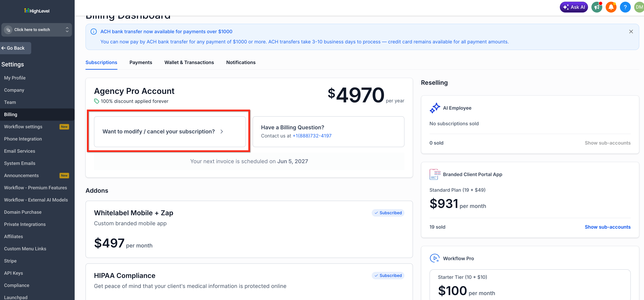The height and width of the screenshot is (300, 644).
Task: Open the notifications bell icon
Action: 611,7
